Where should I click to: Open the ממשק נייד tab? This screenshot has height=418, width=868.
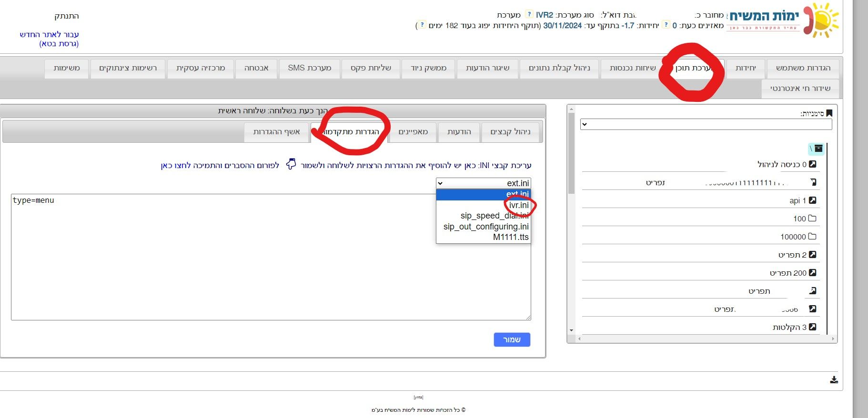pyautogui.click(x=428, y=69)
